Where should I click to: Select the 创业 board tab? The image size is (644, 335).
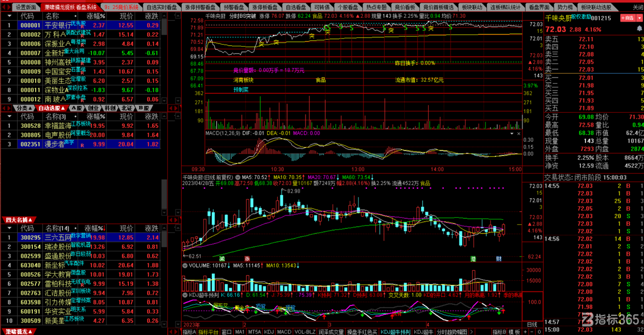point(93,108)
